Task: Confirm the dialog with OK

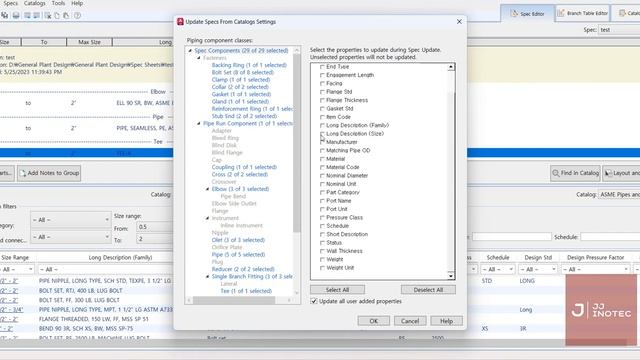Action: point(373,321)
